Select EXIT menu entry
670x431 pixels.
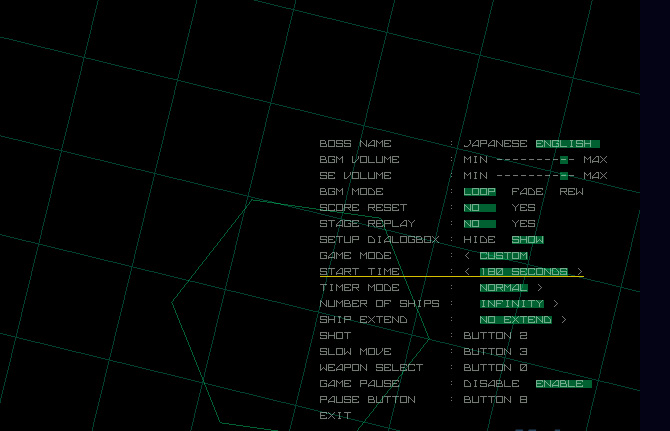pos(335,416)
